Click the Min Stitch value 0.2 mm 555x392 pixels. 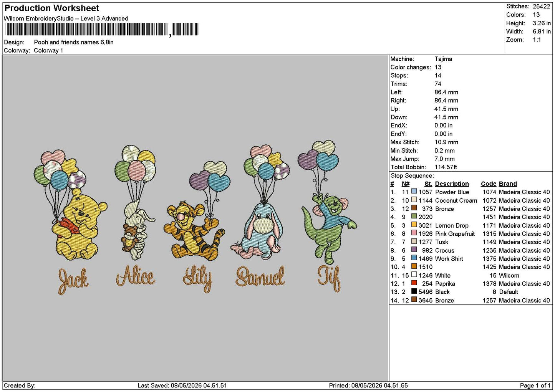[444, 151]
